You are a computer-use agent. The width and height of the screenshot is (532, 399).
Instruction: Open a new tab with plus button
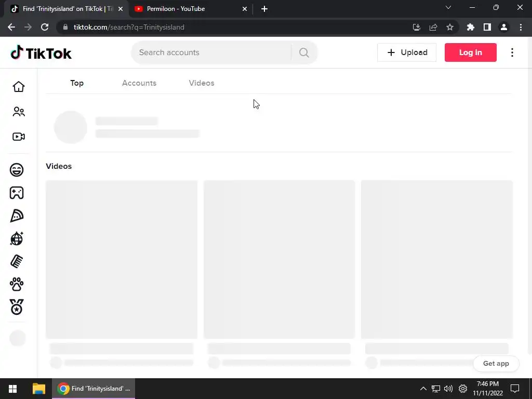click(x=264, y=9)
